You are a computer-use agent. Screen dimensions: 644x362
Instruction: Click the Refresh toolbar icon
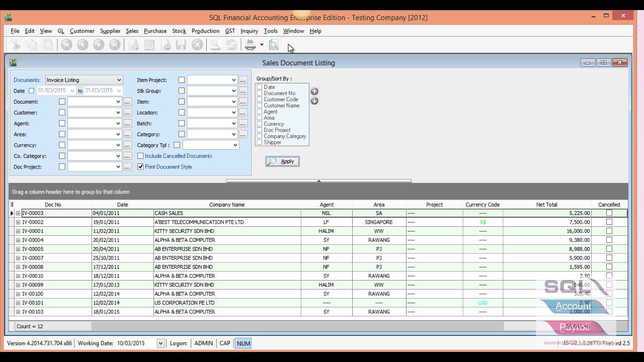[231, 45]
